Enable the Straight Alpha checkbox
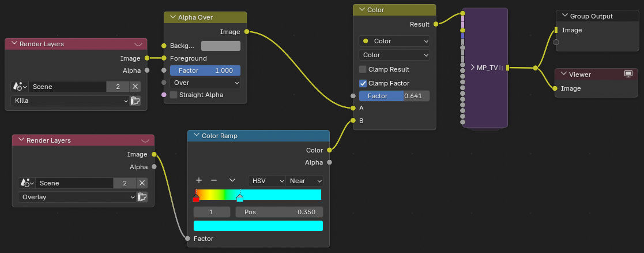 tap(174, 95)
